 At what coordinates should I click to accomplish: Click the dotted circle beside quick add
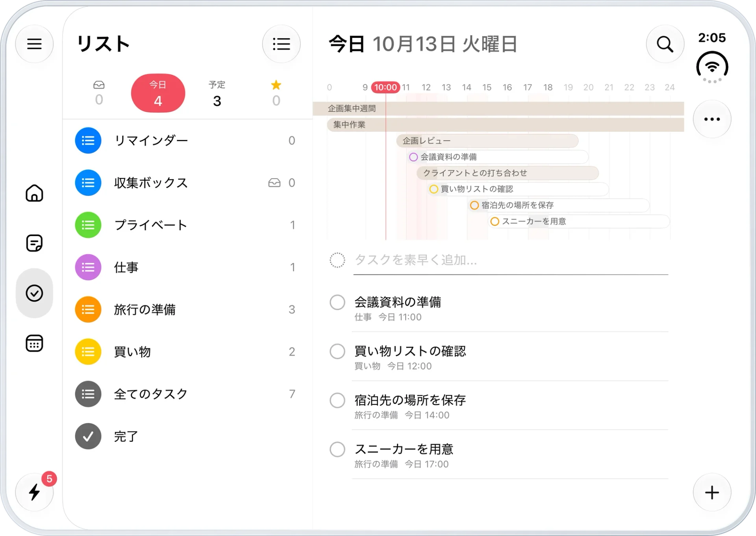pyautogui.click(x=337, y=260)
